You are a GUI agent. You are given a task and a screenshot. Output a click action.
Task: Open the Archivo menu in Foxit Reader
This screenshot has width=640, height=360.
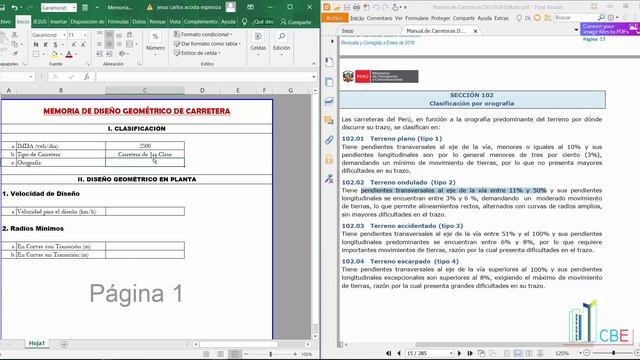(334, 18)
